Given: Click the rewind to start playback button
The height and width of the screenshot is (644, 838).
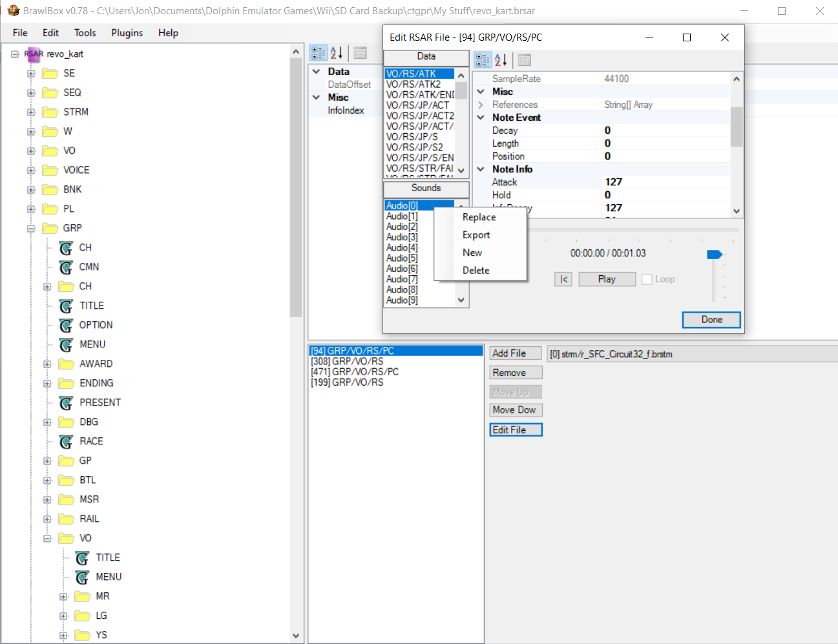Looking at the screenshot, I should (563, 279).
